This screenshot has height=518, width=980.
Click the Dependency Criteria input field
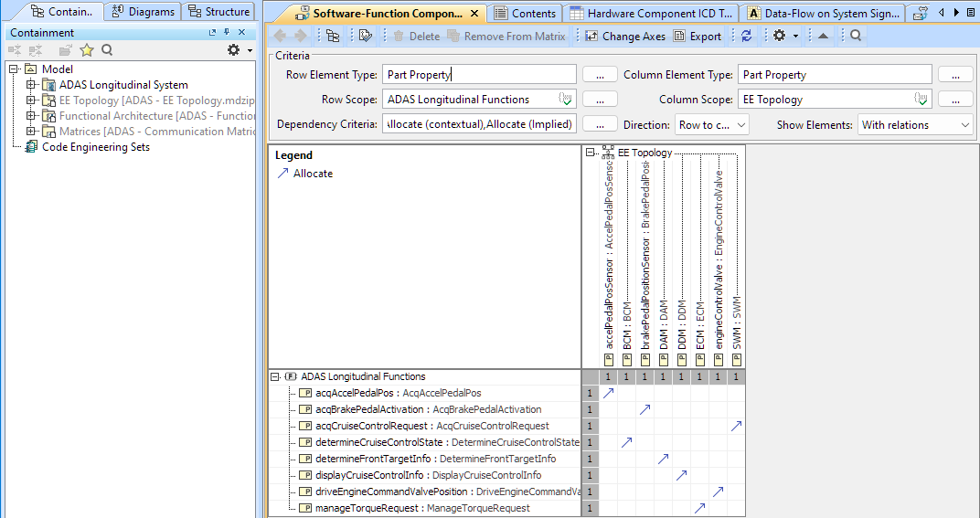tap(479, 124)
